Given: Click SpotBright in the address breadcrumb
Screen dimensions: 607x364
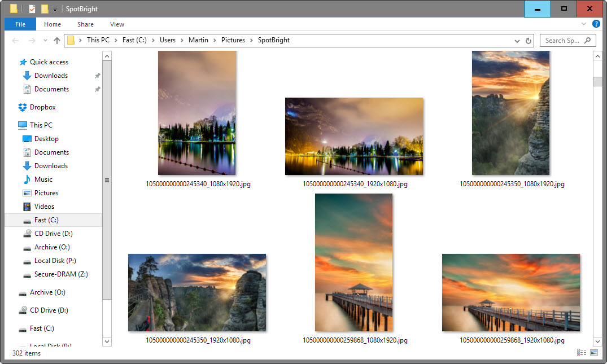Looking at the screenshot, I should (274, 40).
